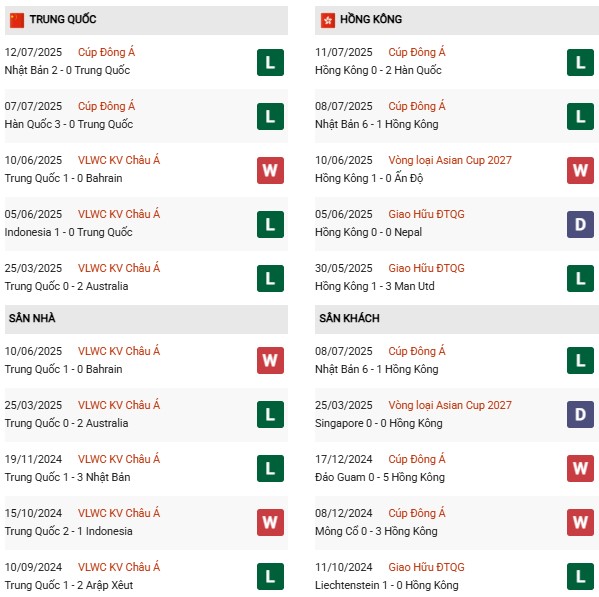The height and width of the screenshot is (597, 599).
Task: Click match Mông Cổ 0 - 3 Hồng Kông
Action: (x=376, y=531)
